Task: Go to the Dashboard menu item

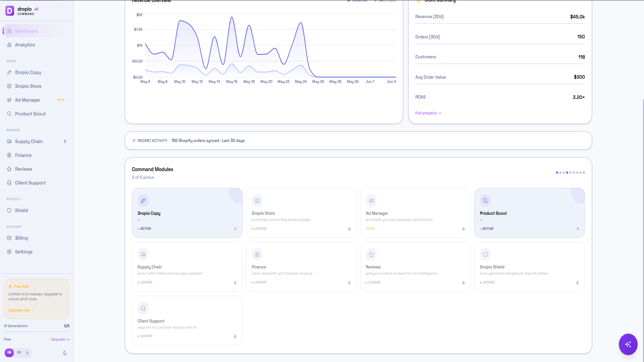Action: coord(36,31)
